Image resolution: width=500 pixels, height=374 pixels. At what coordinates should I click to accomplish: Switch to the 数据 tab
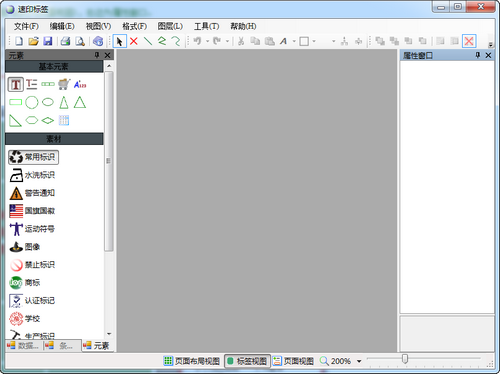pos(23,346)
